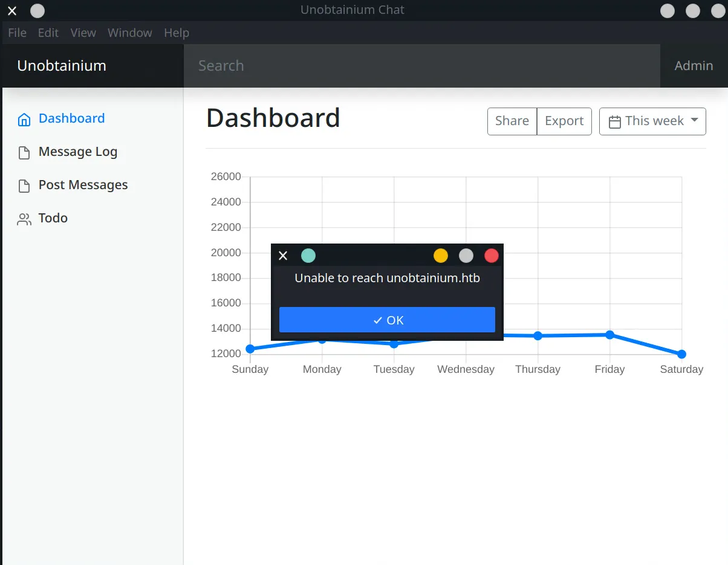728x565 pixels.
Task: Click the Share button
Action: (x=512, y=121)
